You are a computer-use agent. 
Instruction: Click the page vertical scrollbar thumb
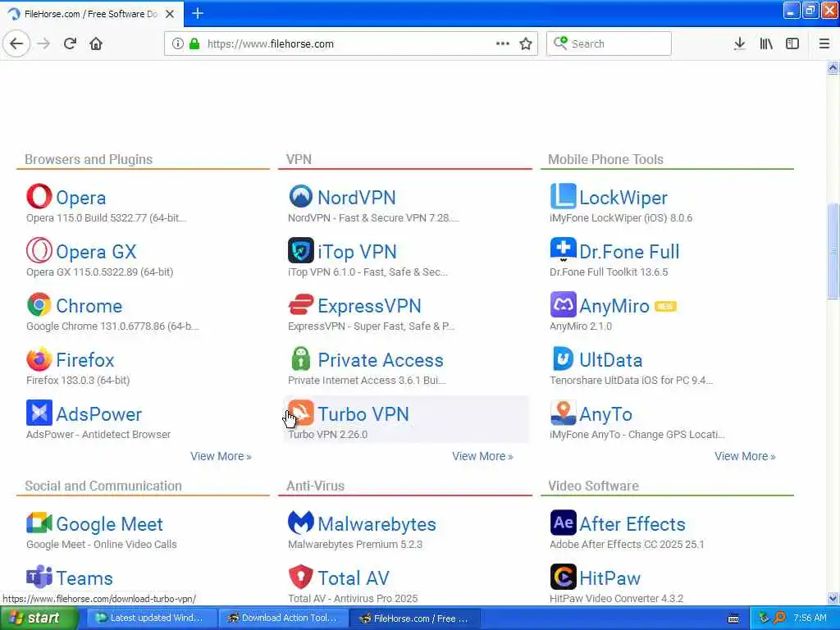click(x=833, y=250)
